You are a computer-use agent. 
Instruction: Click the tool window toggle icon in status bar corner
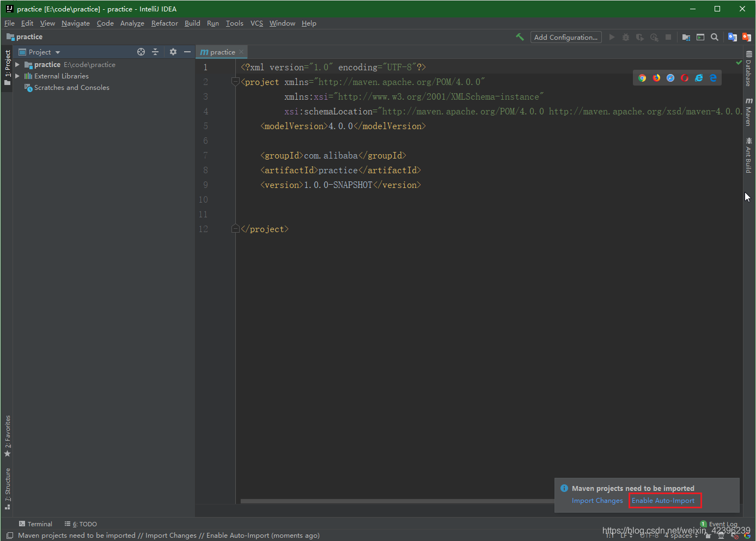[x=9, y=536]
